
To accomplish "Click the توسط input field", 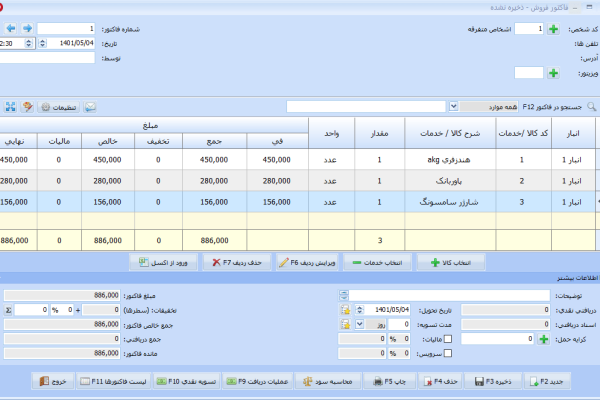I will click(x=47, y=58).
